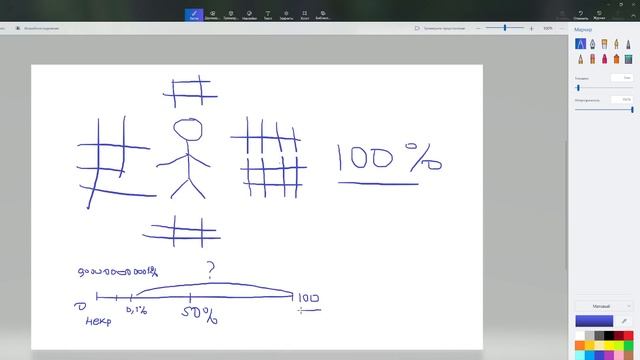Choose the pink color swatch
Screen dimensions: 640x360
coord(619,356)
